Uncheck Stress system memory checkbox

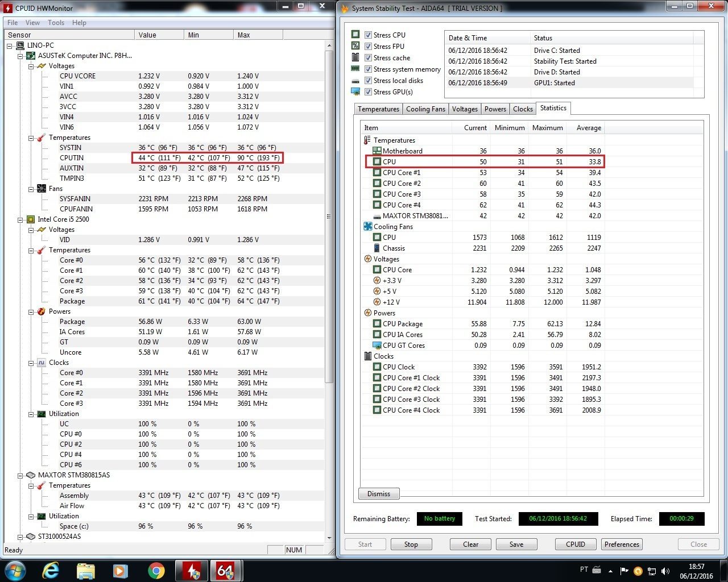pos(368,69)
